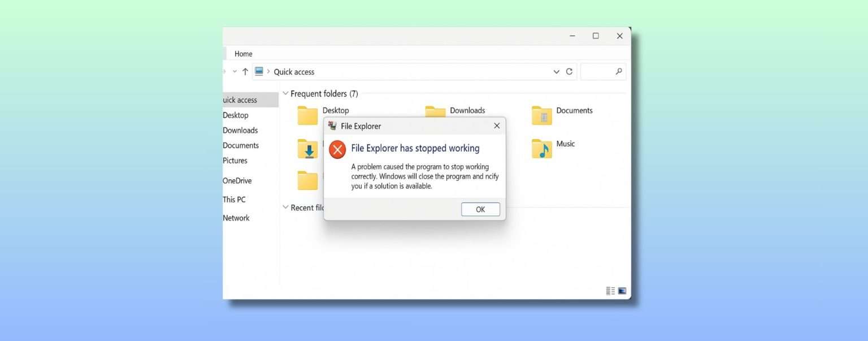The width and height of the screenshot is (868, 341).
Task: Select Quick access in the navigation pane
Action: pyautogui.click(x=250, y=100)
